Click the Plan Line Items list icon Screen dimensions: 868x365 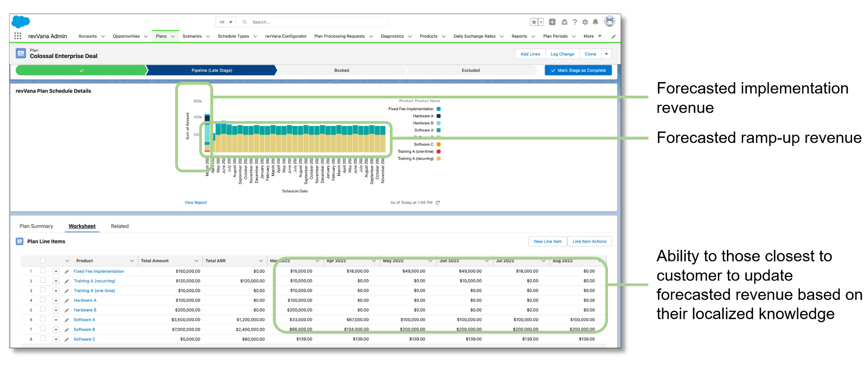click(x=20, y=242)
